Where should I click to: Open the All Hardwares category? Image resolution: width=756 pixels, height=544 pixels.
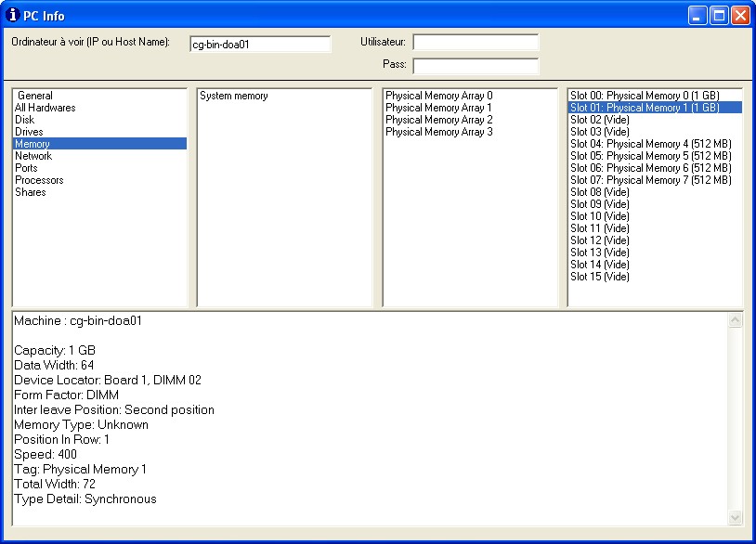pyautogui.click(x=46, y=108)
